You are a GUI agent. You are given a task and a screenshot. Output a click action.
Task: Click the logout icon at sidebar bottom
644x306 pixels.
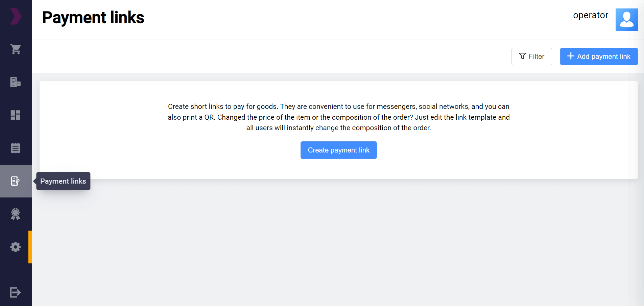(x=16, y=292)
